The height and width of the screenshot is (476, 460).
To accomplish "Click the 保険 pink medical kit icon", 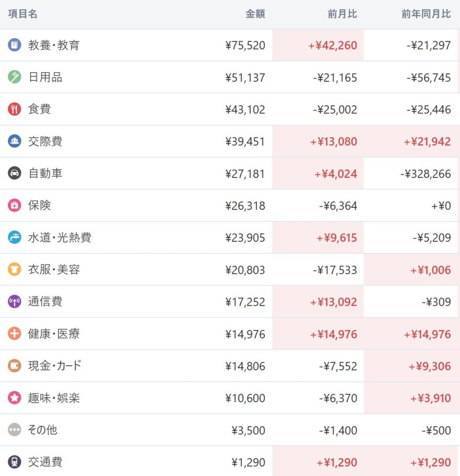I will pyautogui.click(x=14, y=205).
